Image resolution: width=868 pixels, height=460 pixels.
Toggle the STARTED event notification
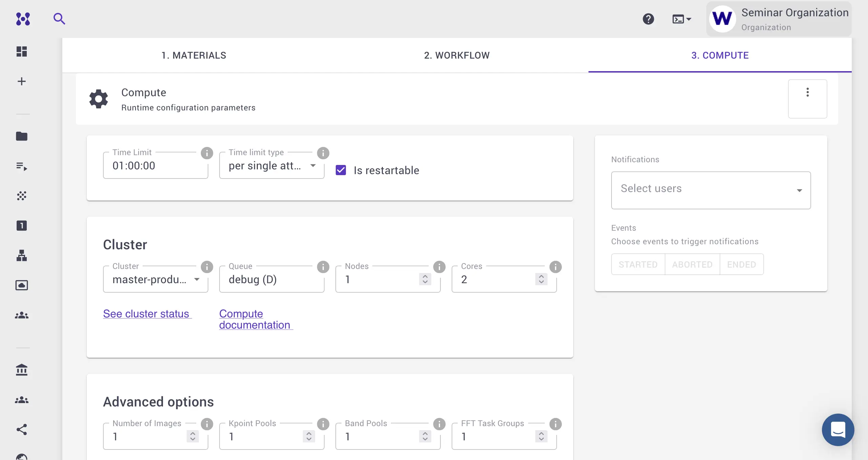click(638, 265)
